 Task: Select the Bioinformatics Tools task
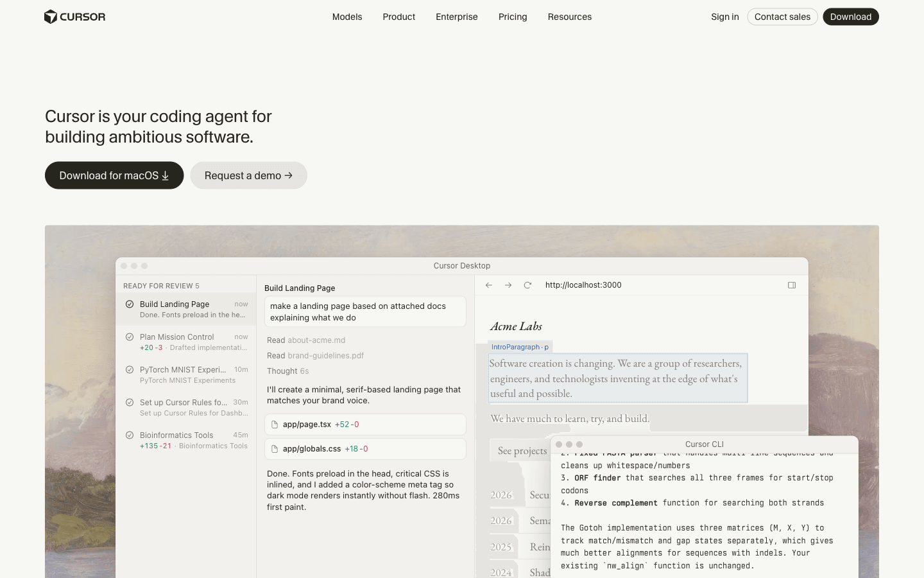coord(186,440)
